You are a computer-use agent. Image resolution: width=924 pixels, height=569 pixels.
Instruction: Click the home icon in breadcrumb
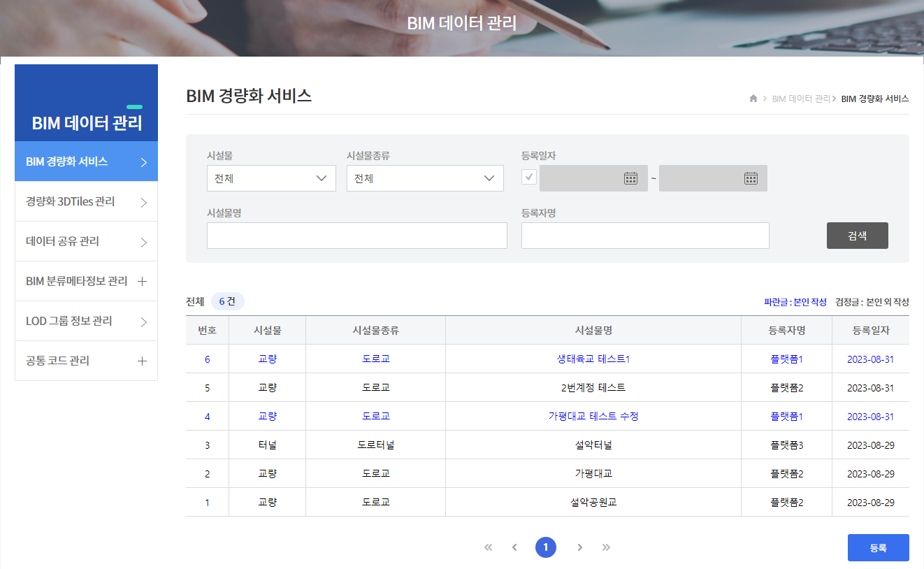pos(753,99)
